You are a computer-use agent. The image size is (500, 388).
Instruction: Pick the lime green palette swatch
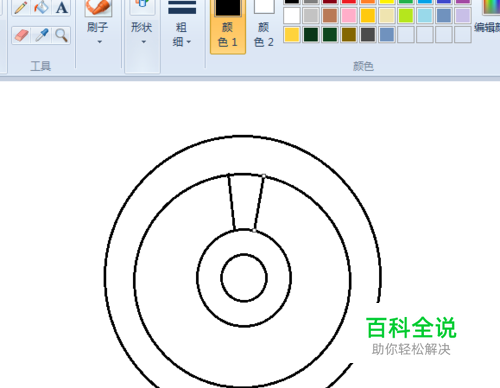coord(406,15)
